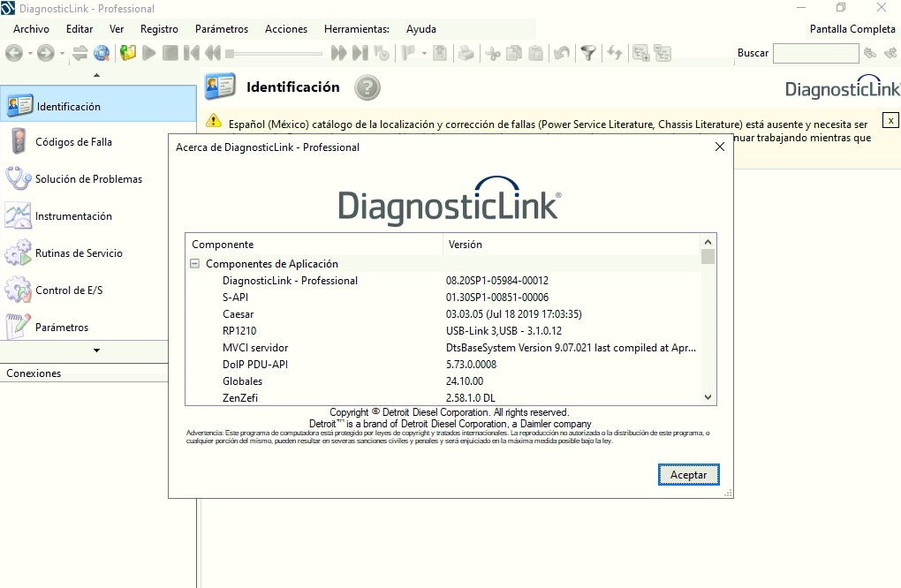Select the DoIP PDU-API row
This screenshot has height=588, width=901.
coord(443,364)
